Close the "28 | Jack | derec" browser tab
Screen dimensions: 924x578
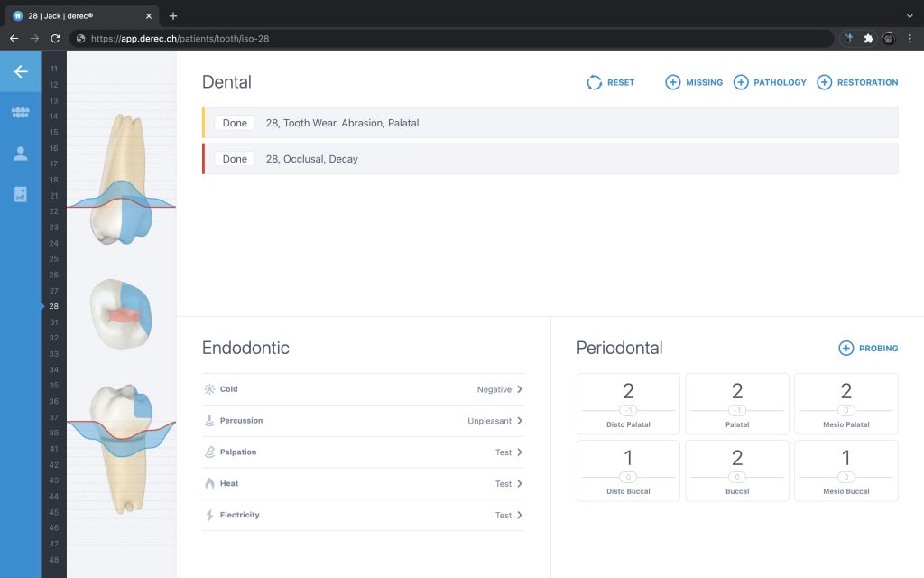(149, 16)
